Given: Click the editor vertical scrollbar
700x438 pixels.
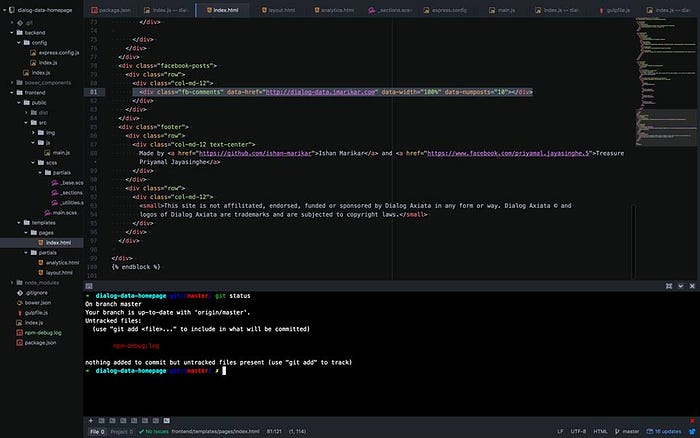Looking at the screenshot, I should point(633,241).
